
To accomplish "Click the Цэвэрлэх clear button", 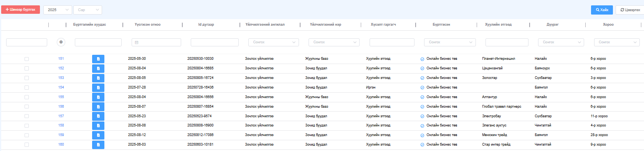I will tap(630, 10).
